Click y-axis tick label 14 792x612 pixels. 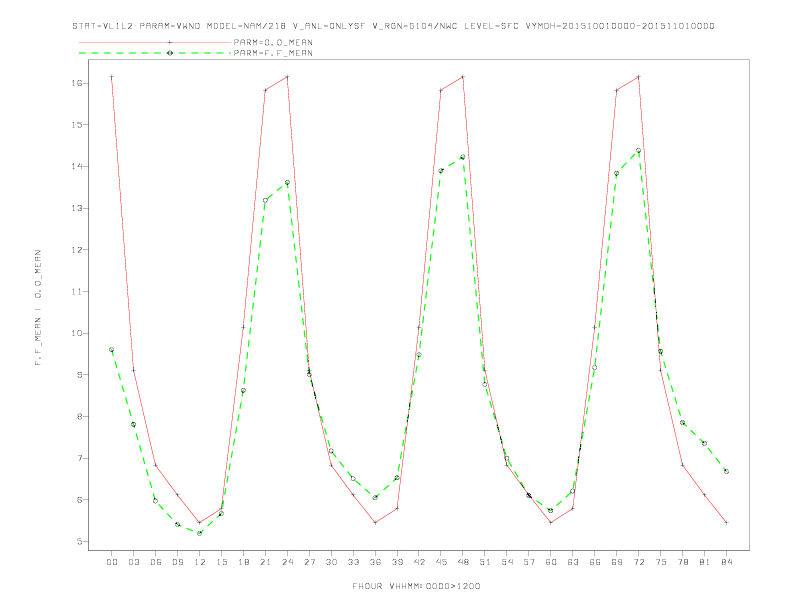(77, 167)
